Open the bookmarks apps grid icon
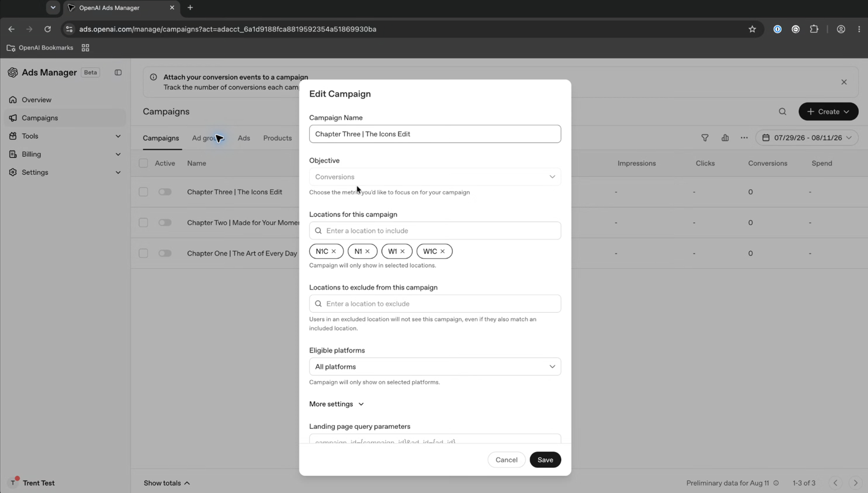The image size is (868, 493). click(86, 48)
